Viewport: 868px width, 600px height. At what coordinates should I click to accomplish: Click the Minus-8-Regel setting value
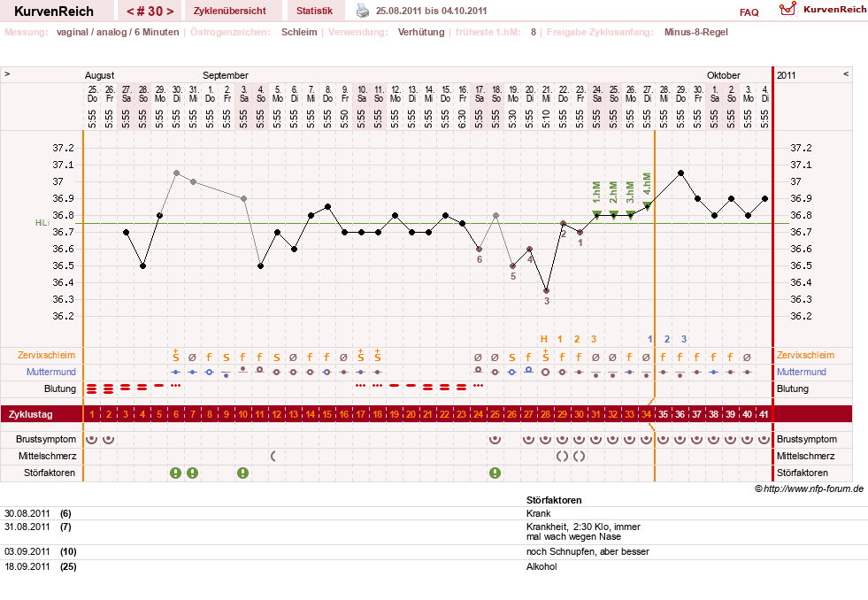coord(695,32)
